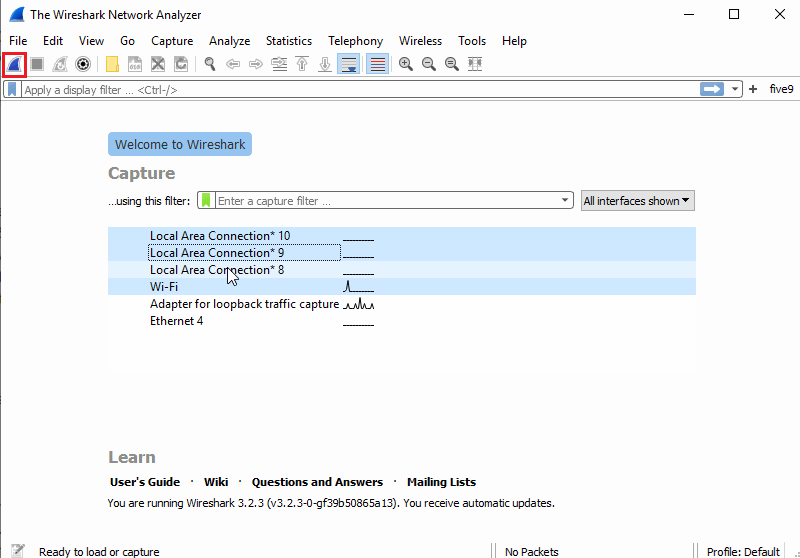Jump to first packet icon
The width and height of the screenshot is (800, 558).
[x=302, y=64]
